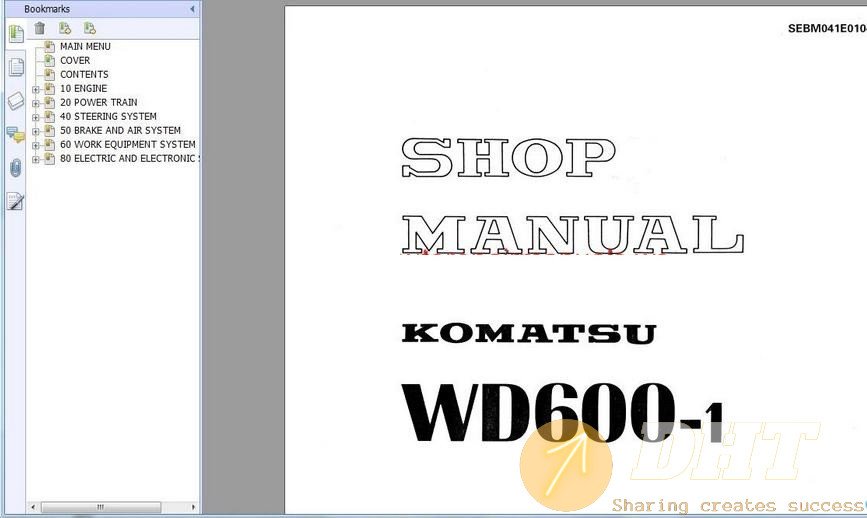Open the Signatures panel icon

(x=15, y=201)
